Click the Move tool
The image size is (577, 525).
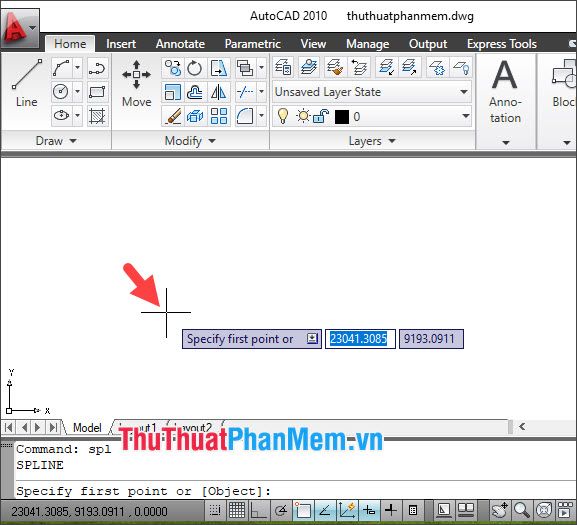(x=137, y=83)
